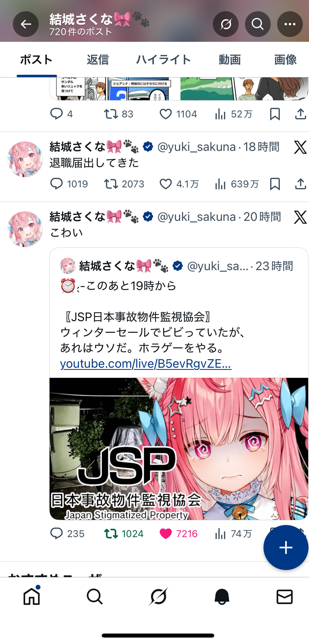Open the messages envelope tab
The height and width of the screenshot is (644, 309).
click(x=284, y=597)
